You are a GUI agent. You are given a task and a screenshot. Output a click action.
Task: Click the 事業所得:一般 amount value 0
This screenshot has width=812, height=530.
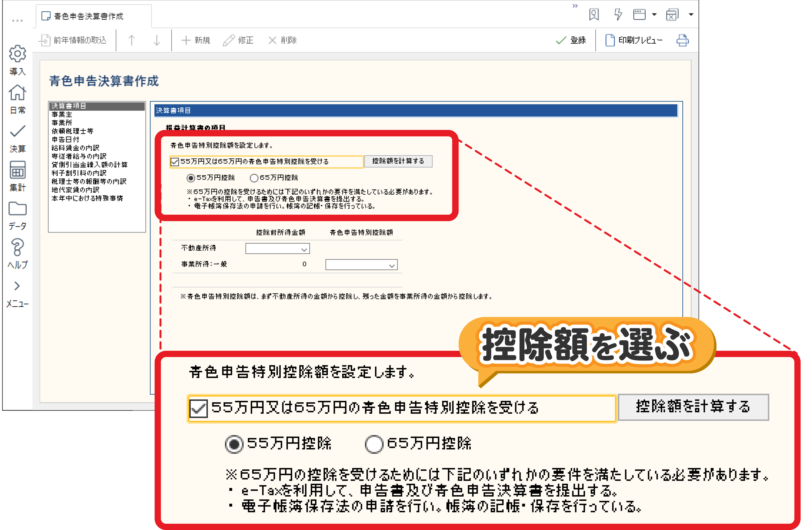pyautogui.click(x=304, y=264)
